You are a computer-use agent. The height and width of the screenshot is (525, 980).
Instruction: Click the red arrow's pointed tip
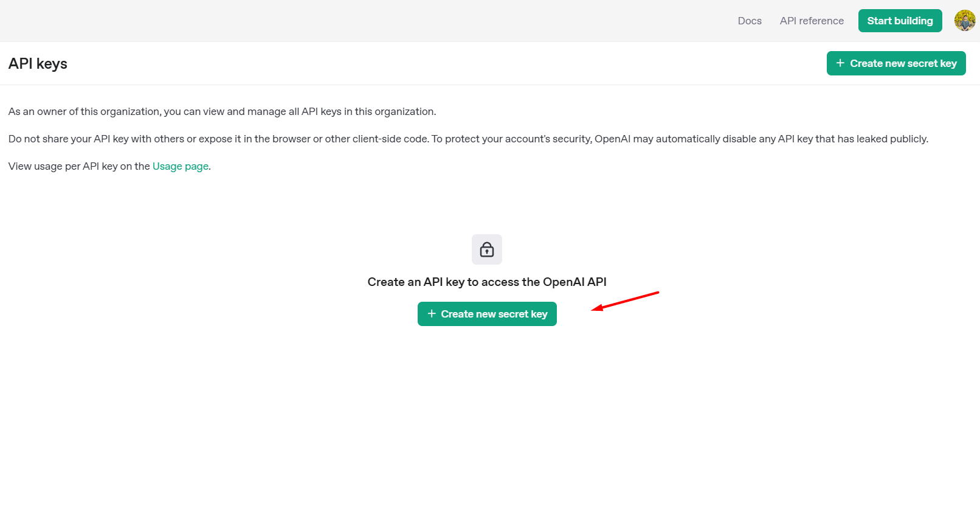[x=593, y=310]
